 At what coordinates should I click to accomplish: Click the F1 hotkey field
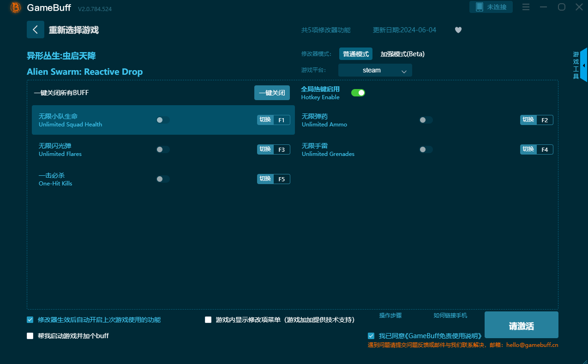(x=282, y=120)
